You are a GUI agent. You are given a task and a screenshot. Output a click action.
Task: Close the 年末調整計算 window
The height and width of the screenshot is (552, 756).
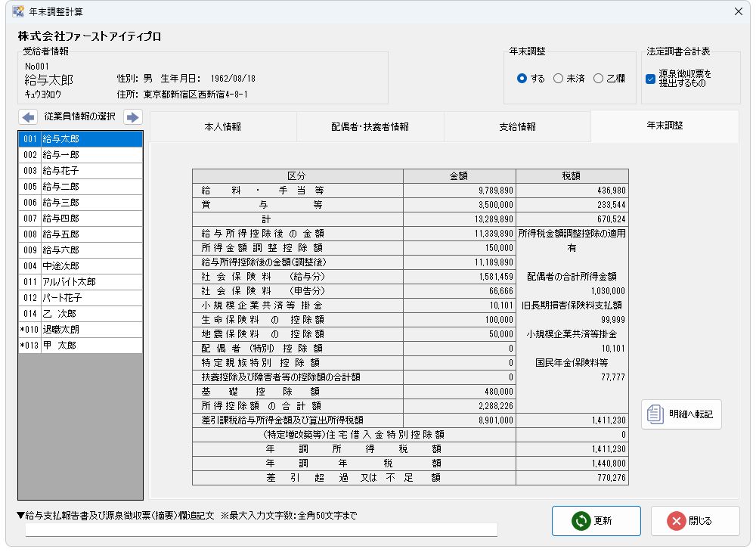[739, 11]
